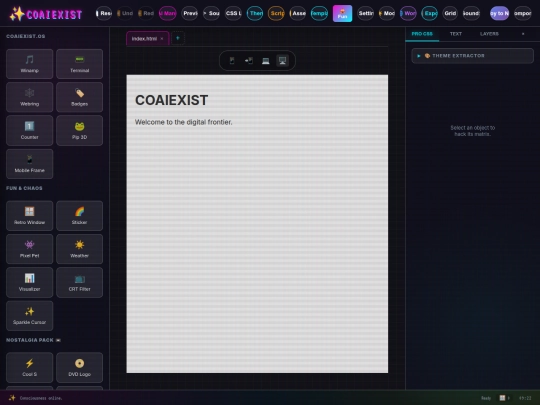Select the 'Welcome to the digital frontier.' text
Viewport: 540px width, 405px height.
[x=184, y=122]
